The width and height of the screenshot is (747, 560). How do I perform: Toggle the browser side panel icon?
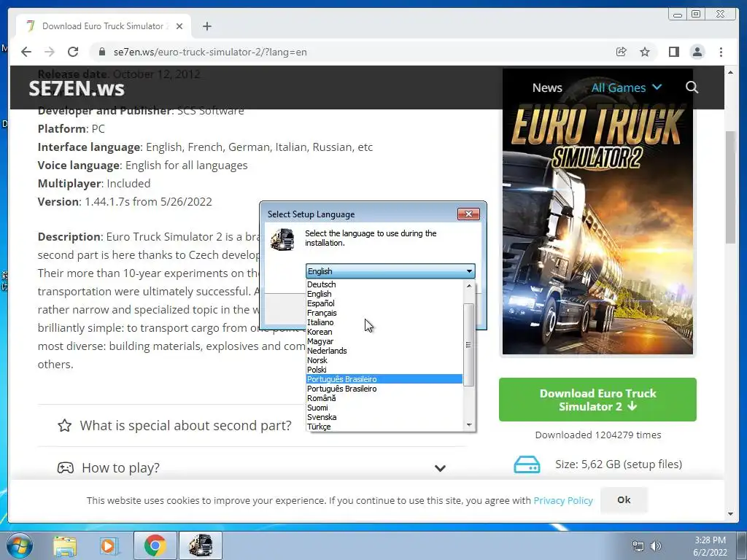click(673, 52)
